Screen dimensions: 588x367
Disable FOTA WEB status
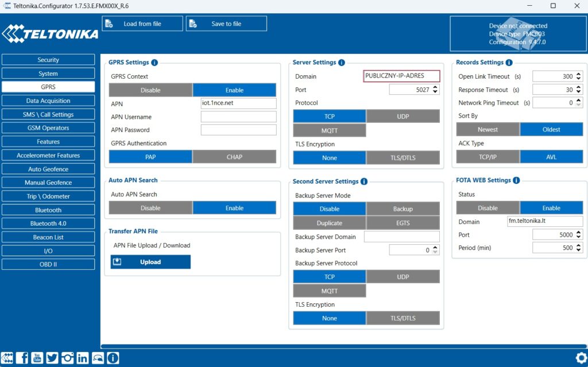point(488,208)
